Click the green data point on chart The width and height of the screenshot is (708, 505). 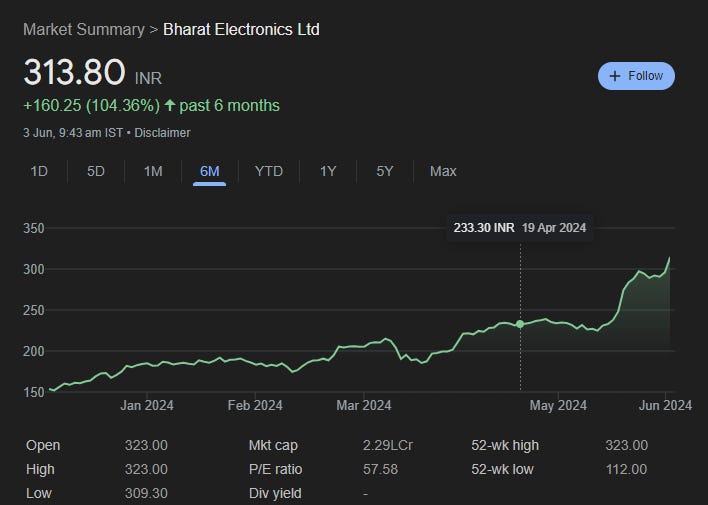520,324
